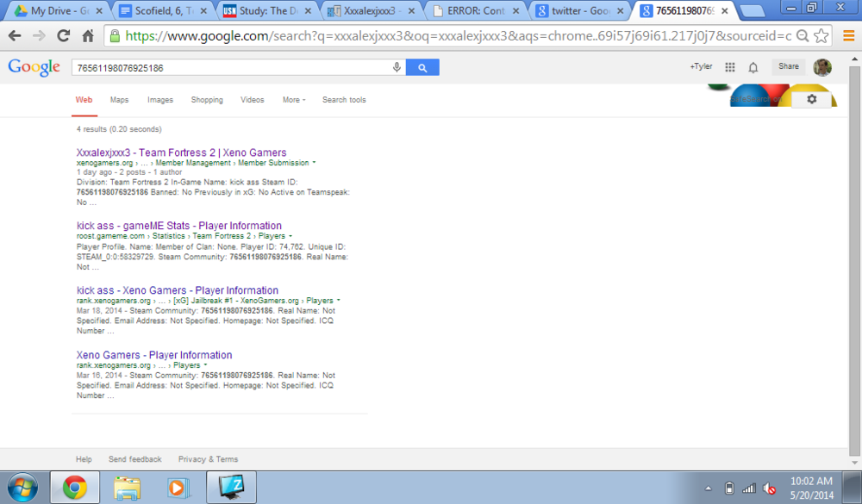The height and width of the screenshot is (504, 862).
Task: Open a new browser tab
Action: (752, 11)
